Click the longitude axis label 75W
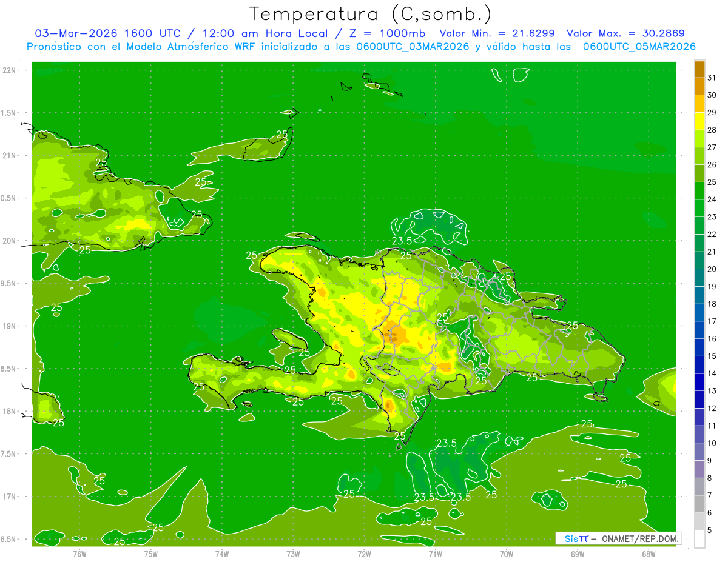 (x=150, y=554)
